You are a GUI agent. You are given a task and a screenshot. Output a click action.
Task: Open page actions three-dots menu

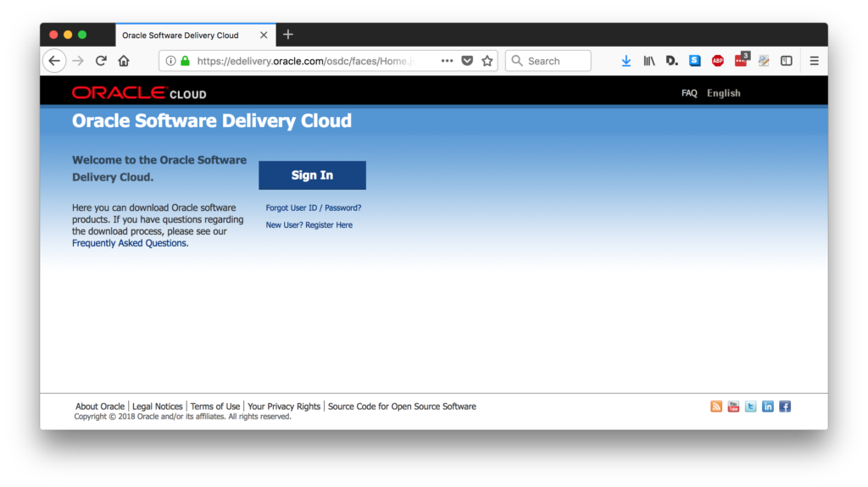(x=447, y=61)
